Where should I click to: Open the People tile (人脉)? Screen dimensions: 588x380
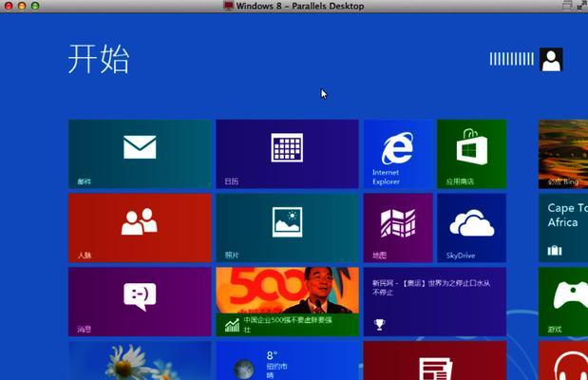140,228
